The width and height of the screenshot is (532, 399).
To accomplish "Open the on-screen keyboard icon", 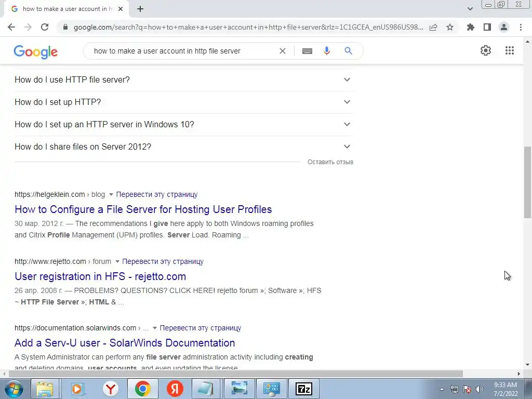I will coord(307,51).
